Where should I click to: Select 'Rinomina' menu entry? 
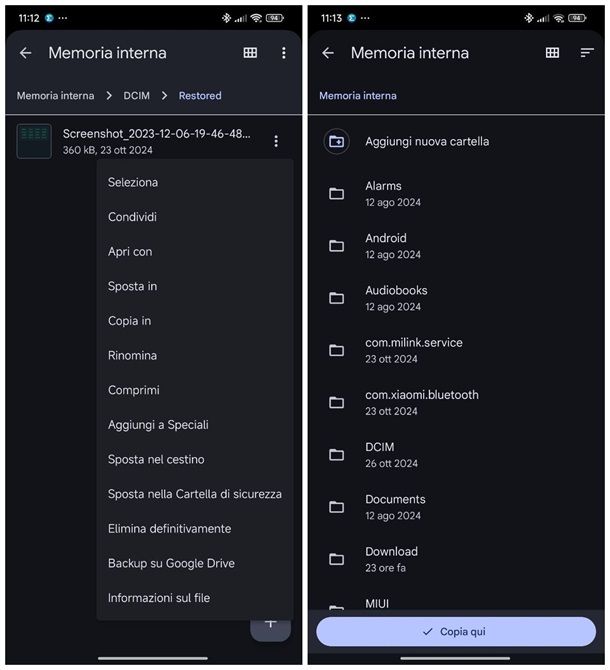coord(132,356)
